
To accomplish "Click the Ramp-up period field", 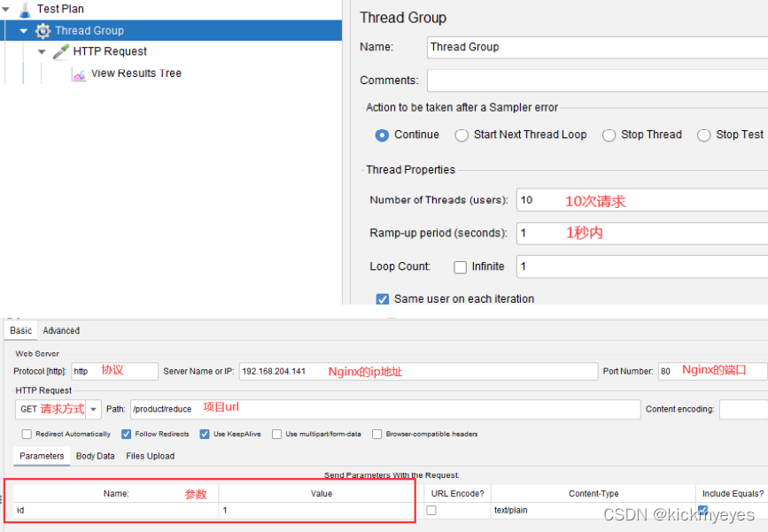I will point(642,233).
